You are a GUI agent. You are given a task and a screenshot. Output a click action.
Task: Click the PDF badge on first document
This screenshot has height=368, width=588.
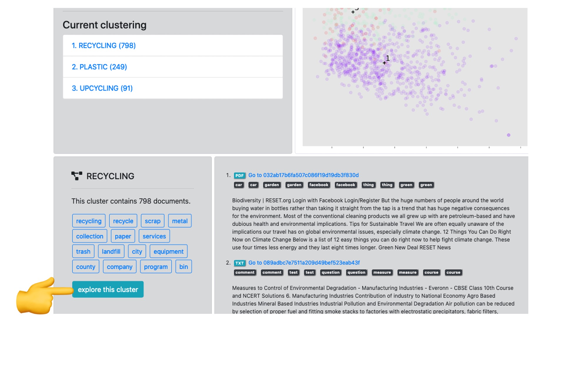[x=240, y=175]
